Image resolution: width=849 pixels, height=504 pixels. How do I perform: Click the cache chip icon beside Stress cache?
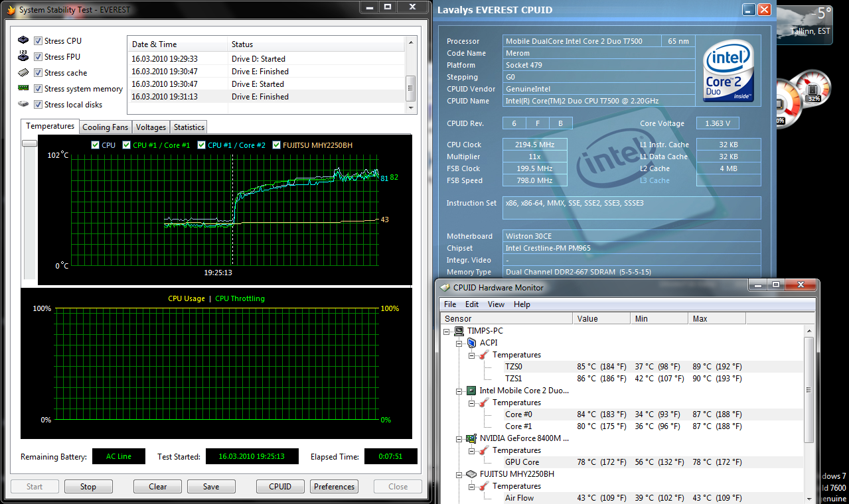pyautogui.click(x=23, y=72)
